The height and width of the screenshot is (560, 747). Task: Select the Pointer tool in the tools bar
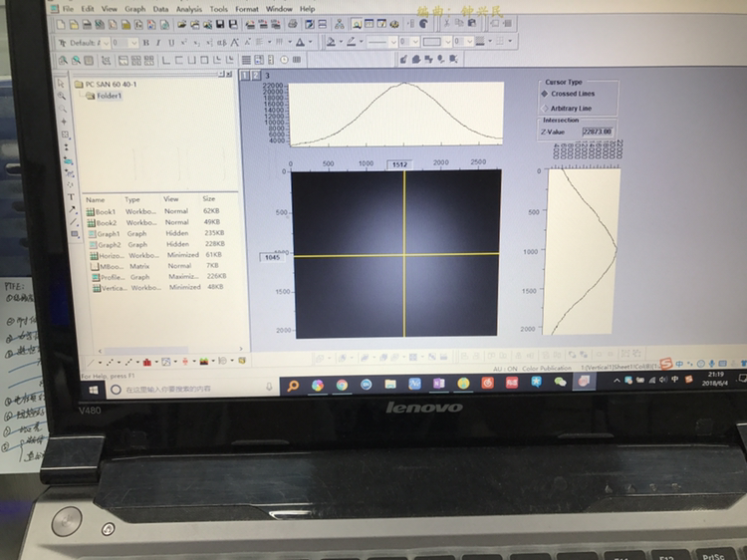[x=61, y=84]
